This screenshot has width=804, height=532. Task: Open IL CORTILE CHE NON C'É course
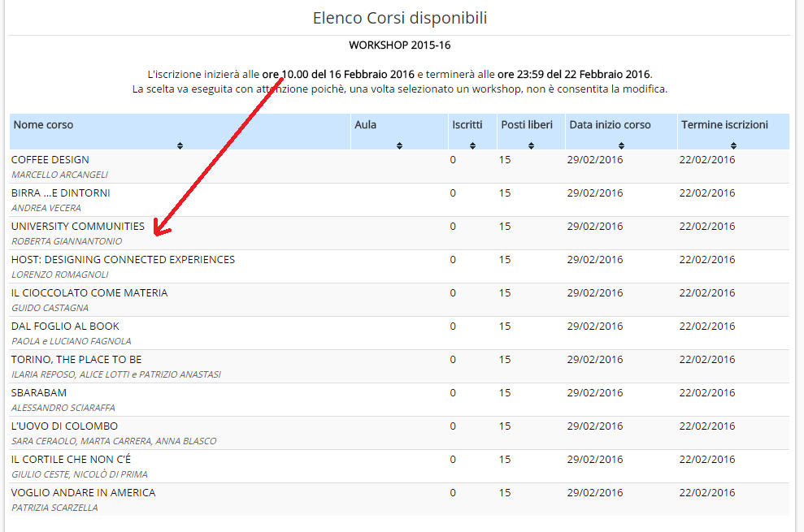[x=71, y=460]
